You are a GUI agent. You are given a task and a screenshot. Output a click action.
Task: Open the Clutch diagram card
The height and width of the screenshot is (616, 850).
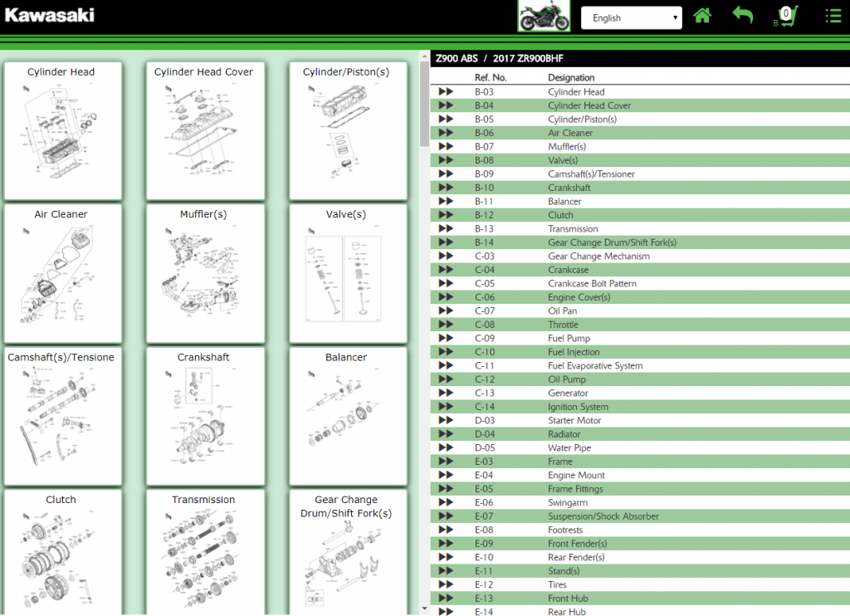[63, 553]
